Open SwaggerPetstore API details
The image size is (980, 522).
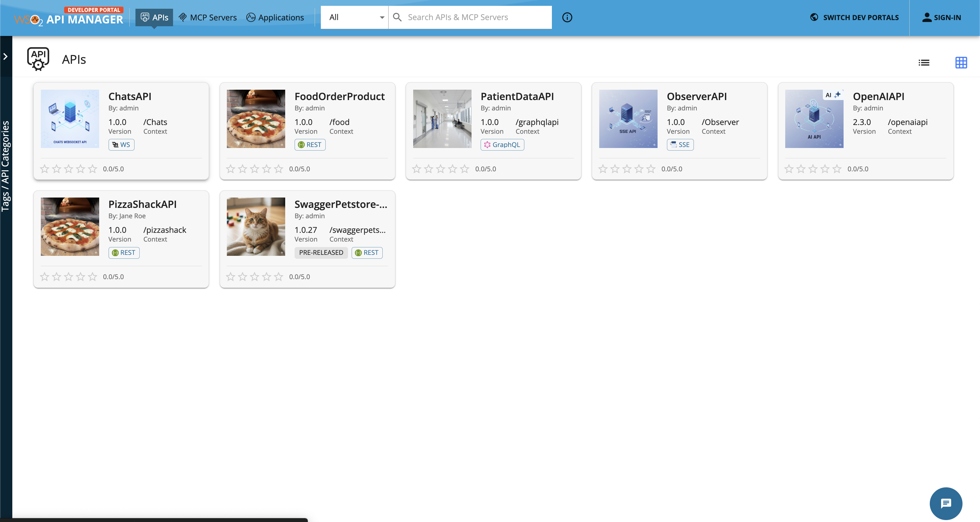click(x=341, y=204)
